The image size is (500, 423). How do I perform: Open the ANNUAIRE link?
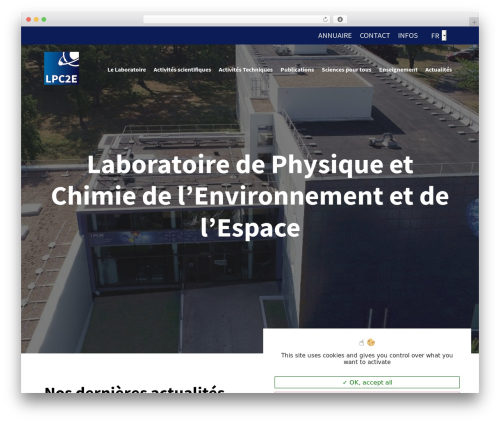click(x=335, y=36)
